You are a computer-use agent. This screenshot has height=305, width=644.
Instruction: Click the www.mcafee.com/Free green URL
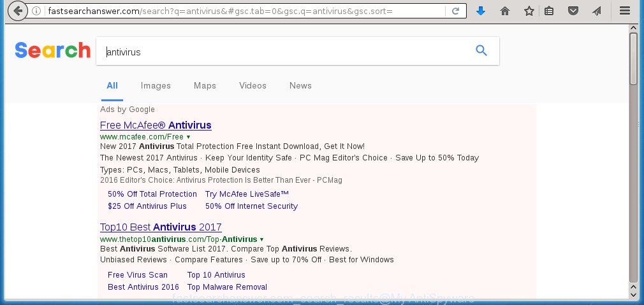click(142, 137)
